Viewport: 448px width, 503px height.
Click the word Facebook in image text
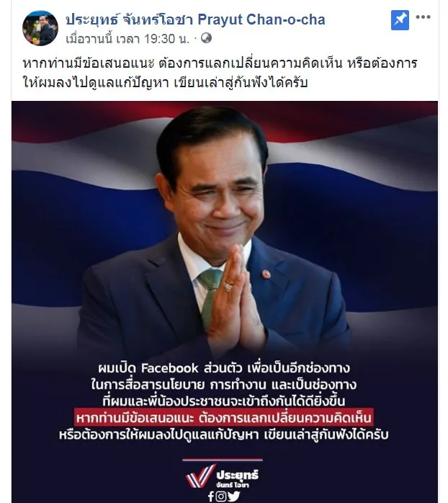(x=170, y=368)
